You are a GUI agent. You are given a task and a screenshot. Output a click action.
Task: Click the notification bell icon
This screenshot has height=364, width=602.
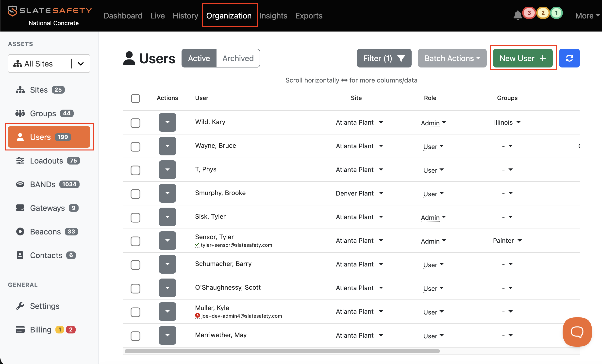518,15
